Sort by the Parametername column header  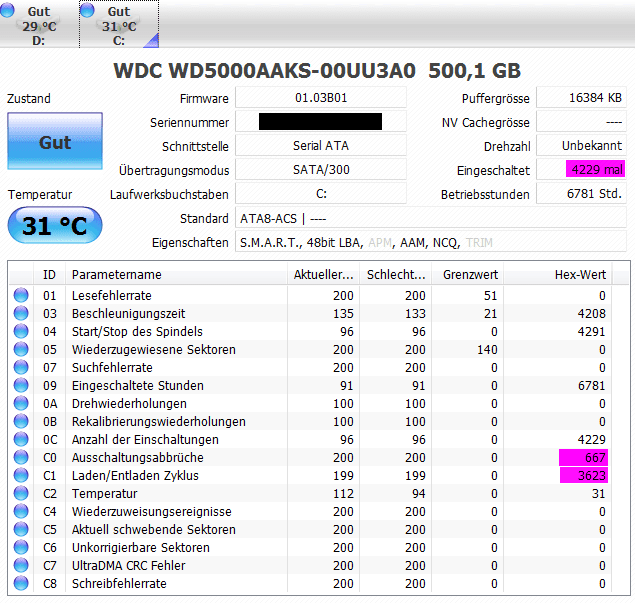tap(177, 275)
